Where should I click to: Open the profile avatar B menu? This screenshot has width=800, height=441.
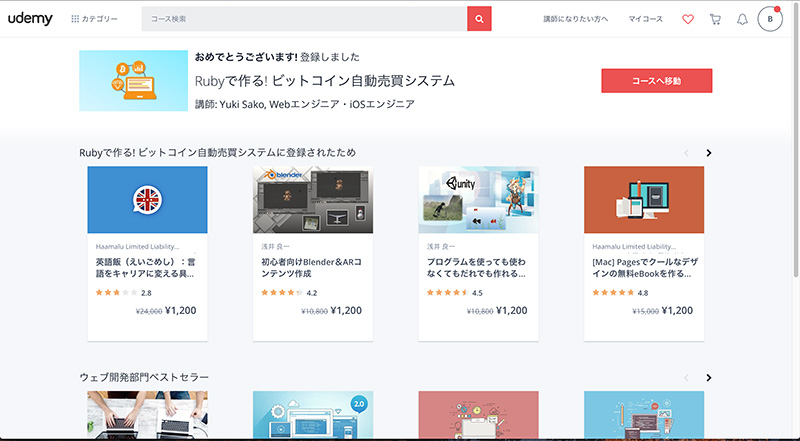pos(770,19)
